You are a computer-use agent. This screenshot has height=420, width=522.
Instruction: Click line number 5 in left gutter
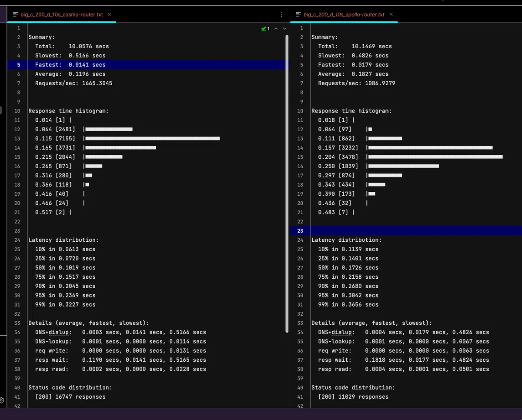click(18, 65)
